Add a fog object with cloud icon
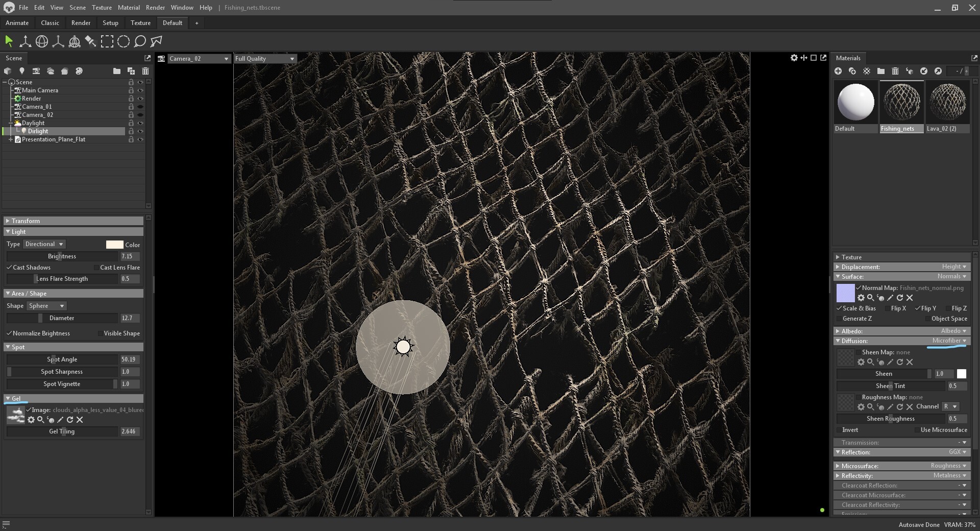 coord(51,71)
